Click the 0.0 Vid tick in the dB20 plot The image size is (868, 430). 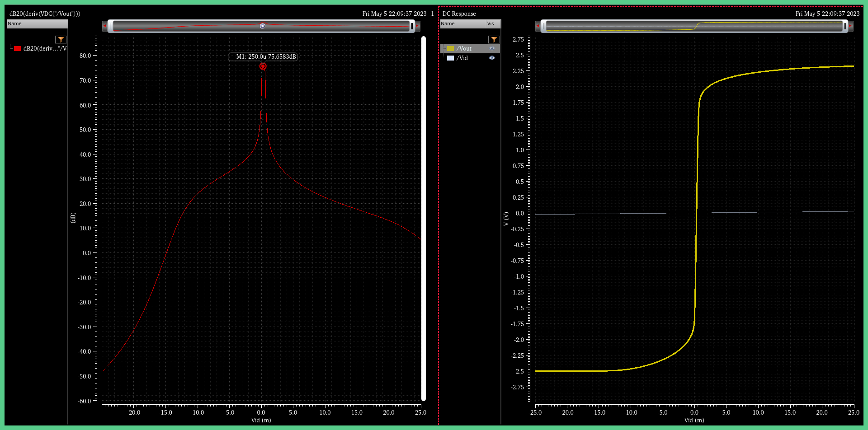261,412
